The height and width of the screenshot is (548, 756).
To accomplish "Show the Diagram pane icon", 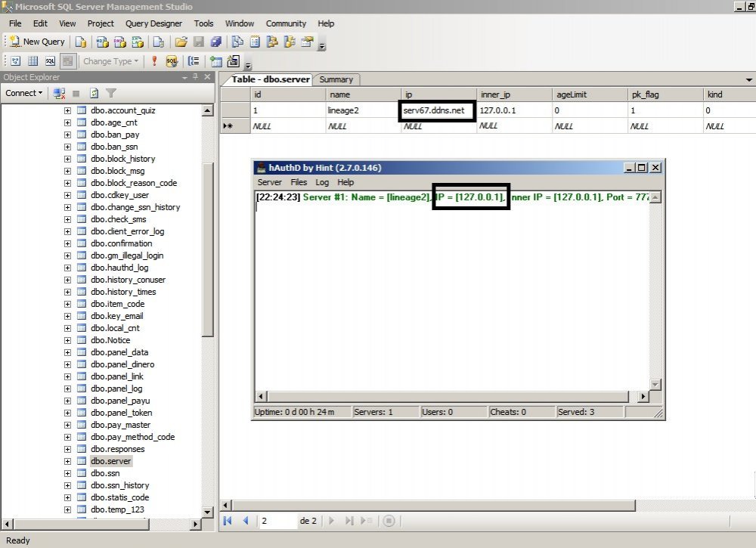I will point(15,61).
